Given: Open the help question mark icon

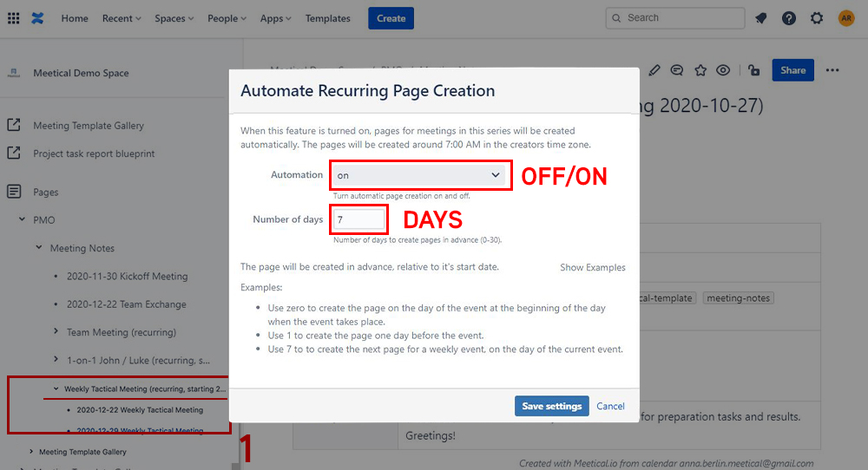Looking at the screenshot, I should (789, 18).
